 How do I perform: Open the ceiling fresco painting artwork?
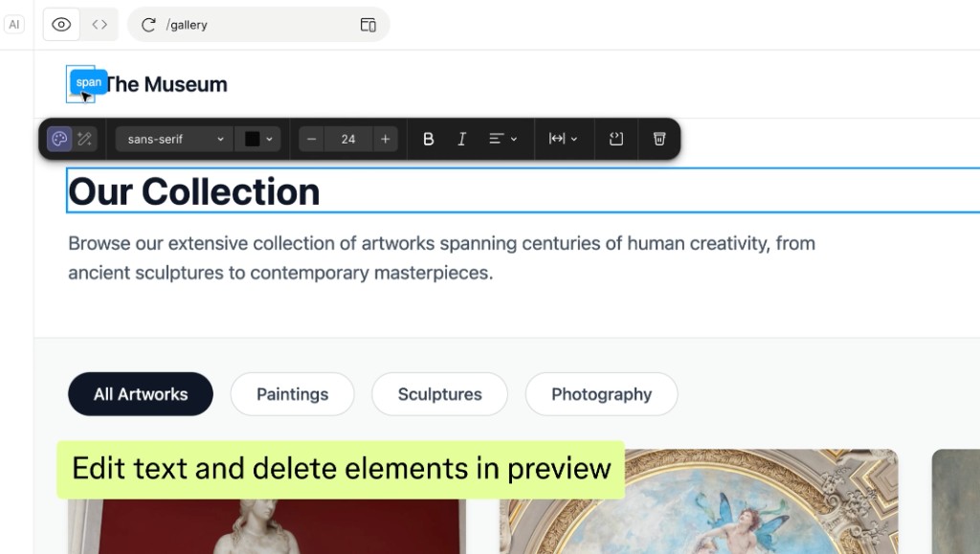(x=699, y=501)
